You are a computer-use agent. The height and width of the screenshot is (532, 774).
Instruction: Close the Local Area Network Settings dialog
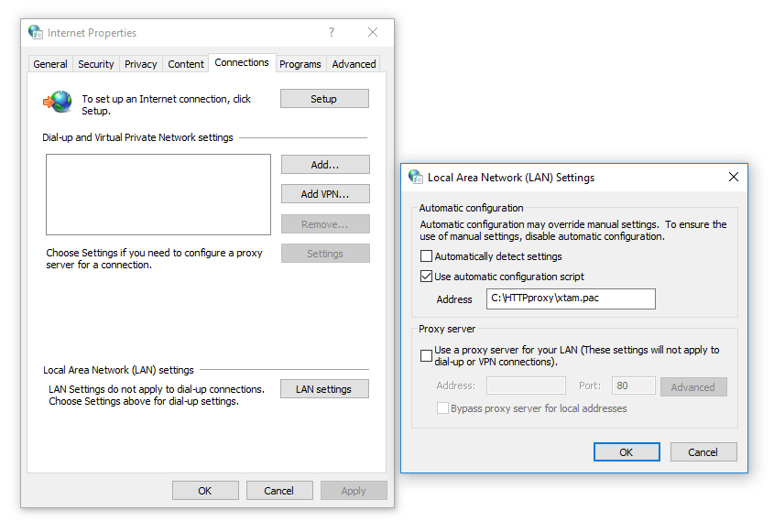[733, 177]
